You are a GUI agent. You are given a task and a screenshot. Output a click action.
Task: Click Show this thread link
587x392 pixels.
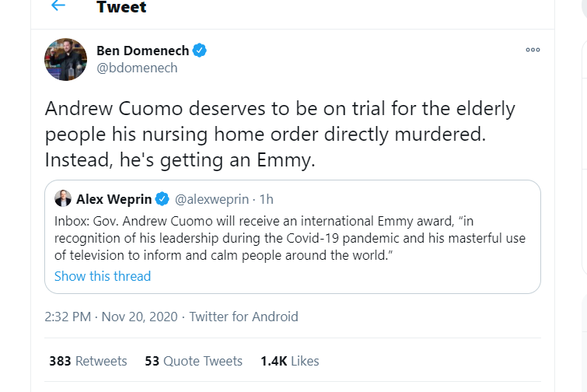[103, 276]
